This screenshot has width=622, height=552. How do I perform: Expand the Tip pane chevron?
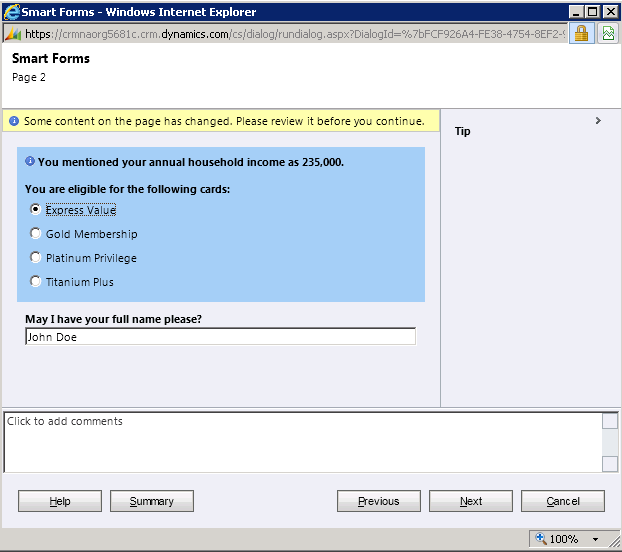[x=598, y=121]
